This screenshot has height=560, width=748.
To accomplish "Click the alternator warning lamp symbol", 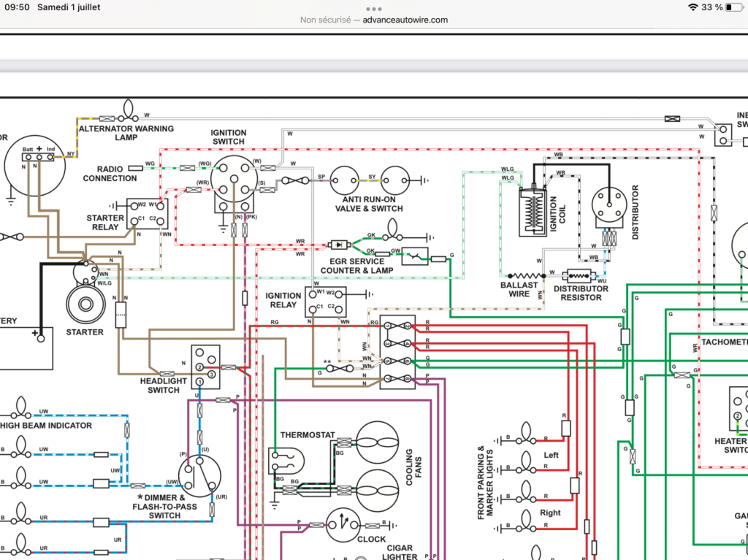I will (129, 110).
